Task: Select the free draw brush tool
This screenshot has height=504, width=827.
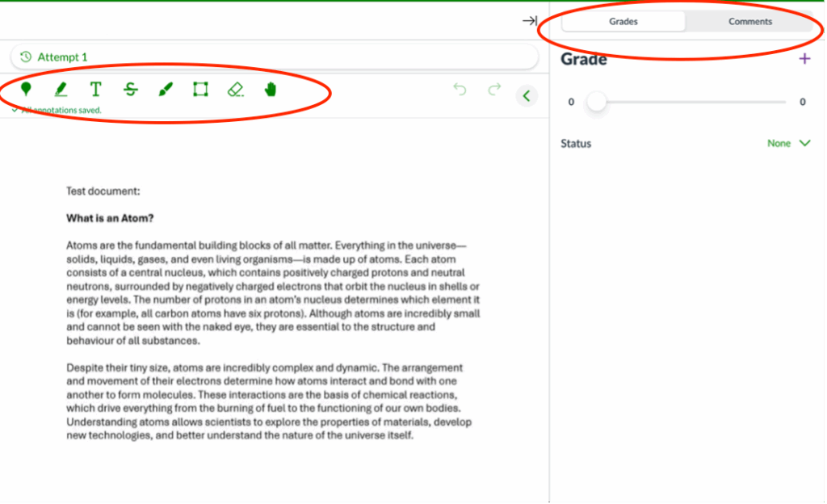Action: tap(165, 90)
